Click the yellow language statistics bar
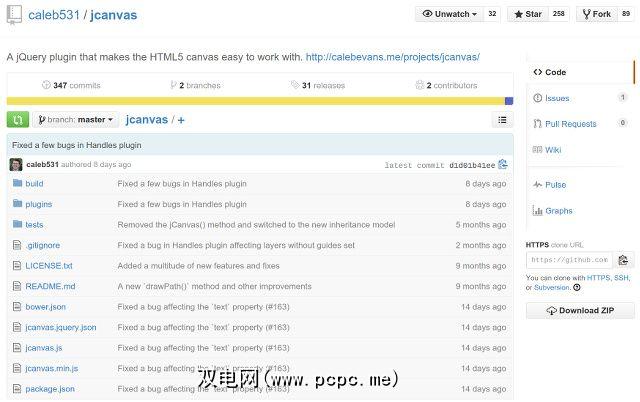 256,101
